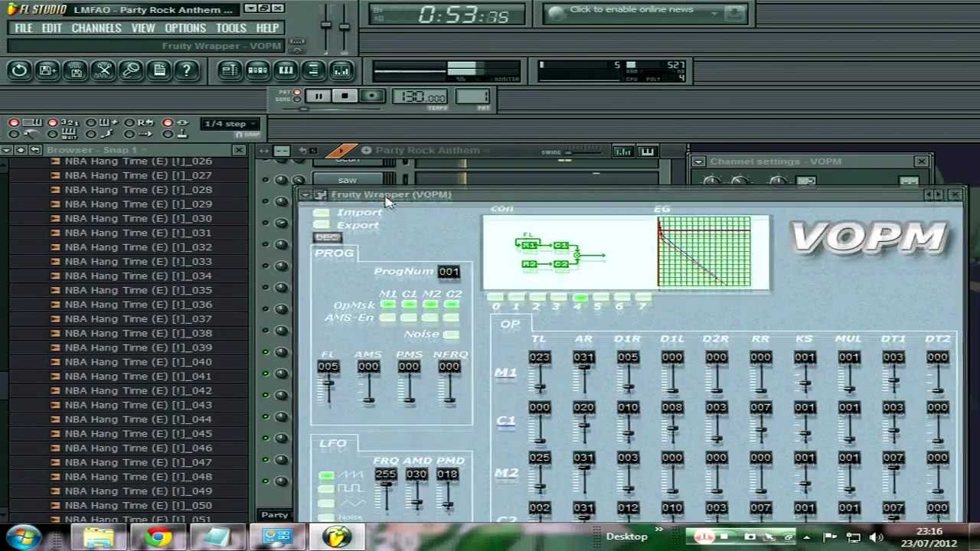Toggle the Noise enable LED

click(x=451, y=334)
